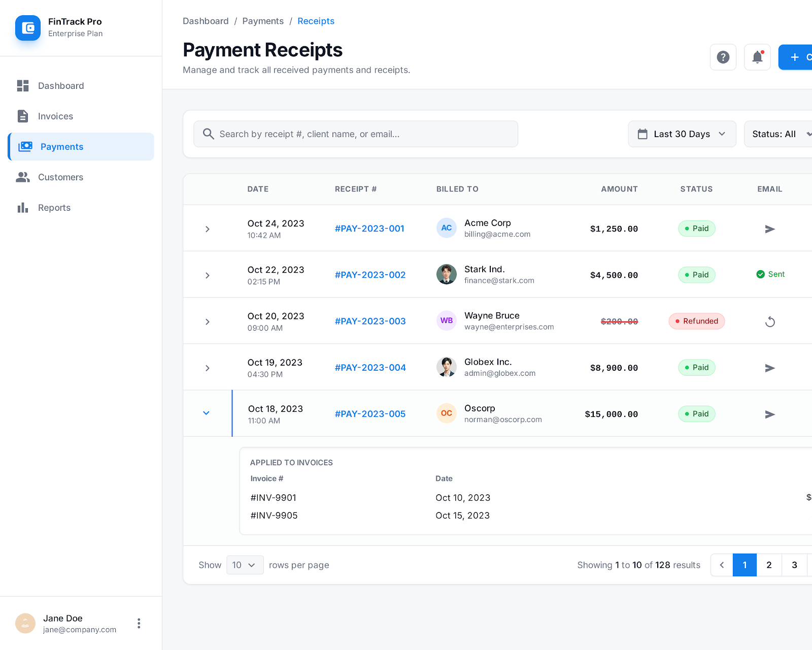The width and height of the screenshot is (812, 650).
Task: Open Jane Doe's three-dot user menu
Action: pos(139,624)
